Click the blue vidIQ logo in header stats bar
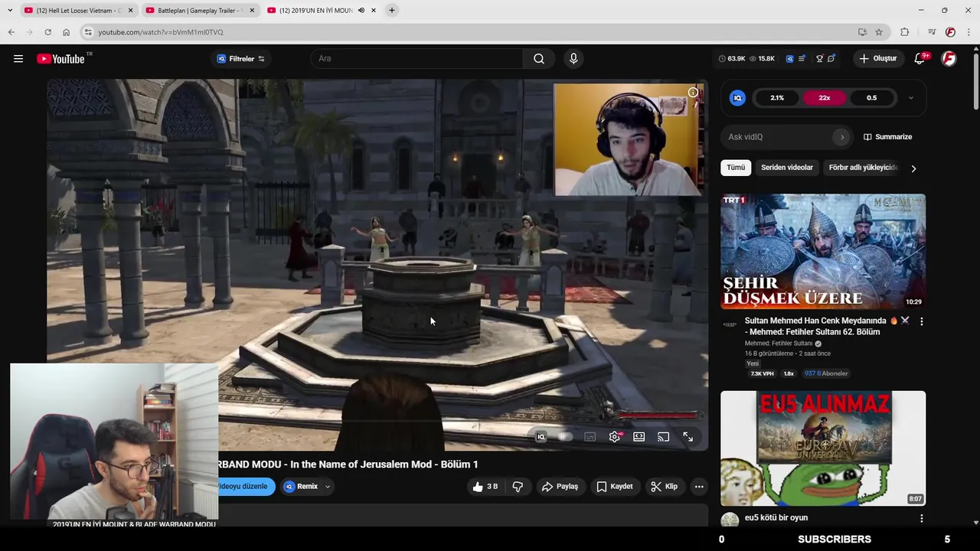Viewport: 980px width, 551px height. pos(789,58)
